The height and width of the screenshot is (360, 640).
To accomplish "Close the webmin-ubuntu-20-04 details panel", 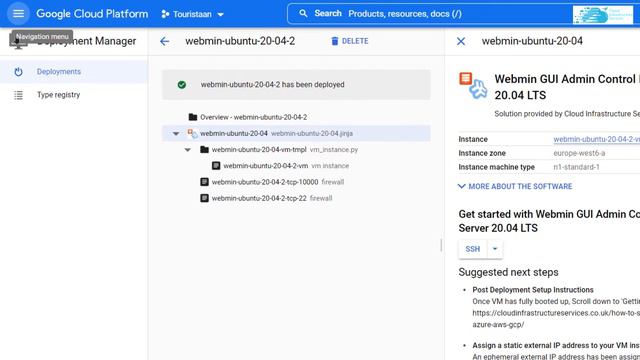I will coord(461,41).
